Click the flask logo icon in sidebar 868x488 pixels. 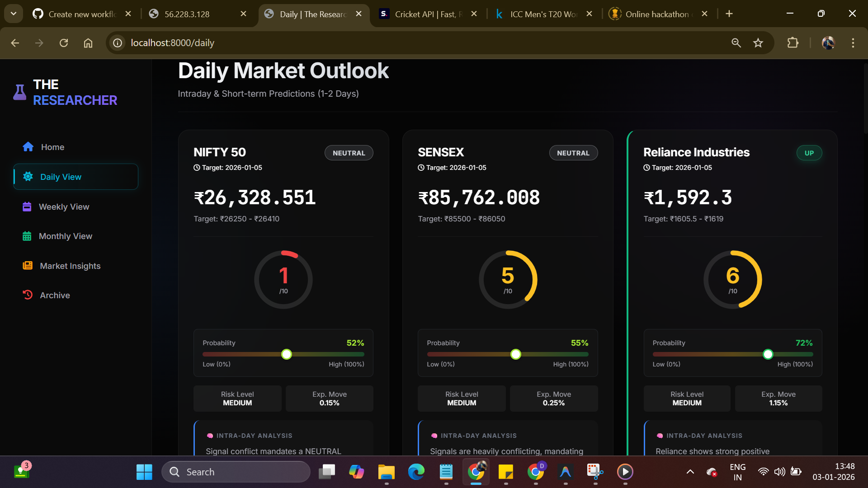click(19, 92)
